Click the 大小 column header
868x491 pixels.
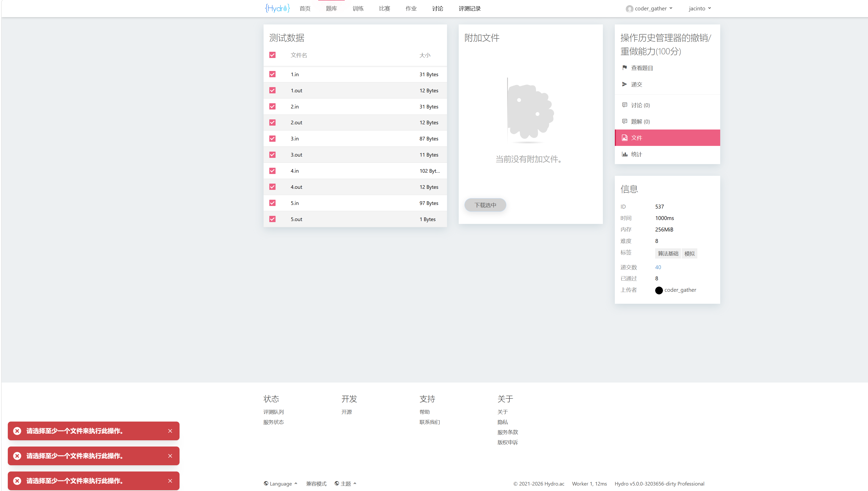[425, 55]
